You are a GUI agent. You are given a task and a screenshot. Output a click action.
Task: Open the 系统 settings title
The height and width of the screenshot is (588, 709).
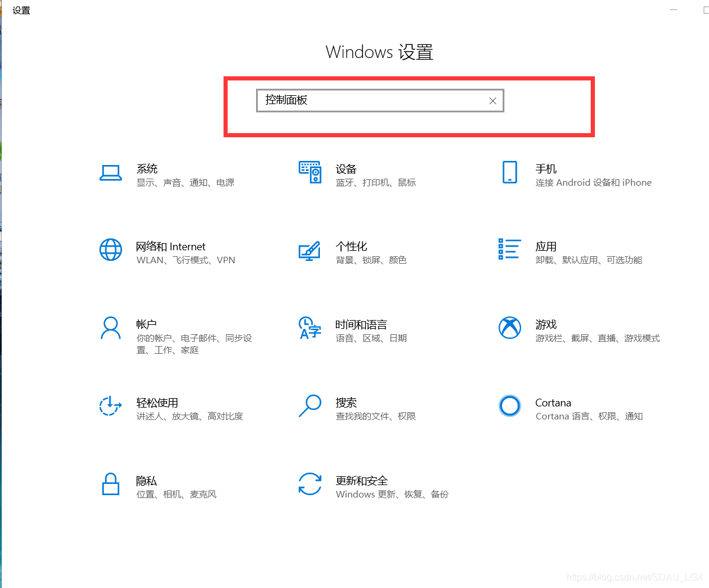tap(147, 169)
